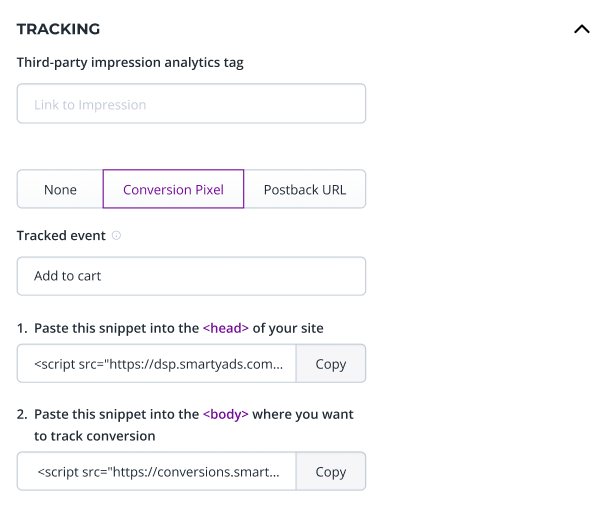Click the TRACKING section heading

[58, 29]
